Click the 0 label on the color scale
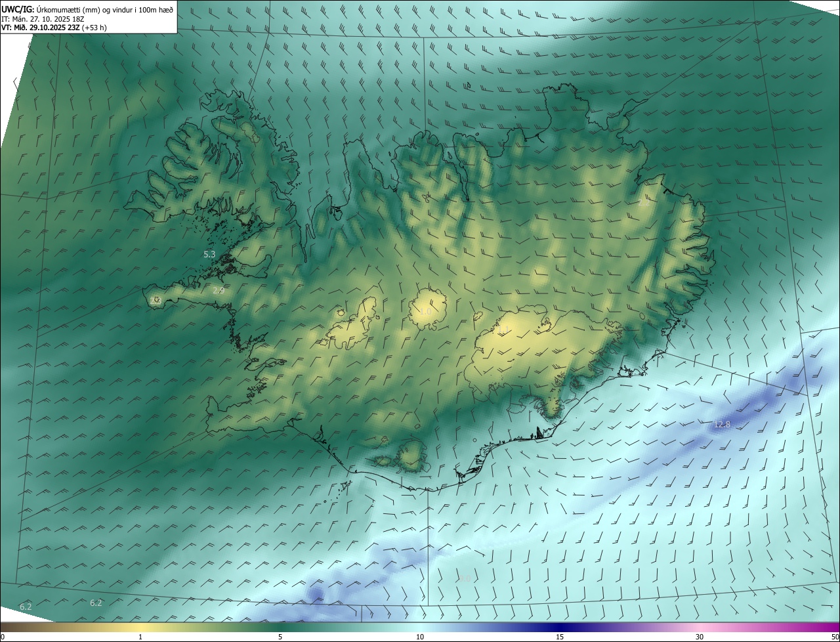840x642 pixels. pyautogui.click(x=3, y=637)
